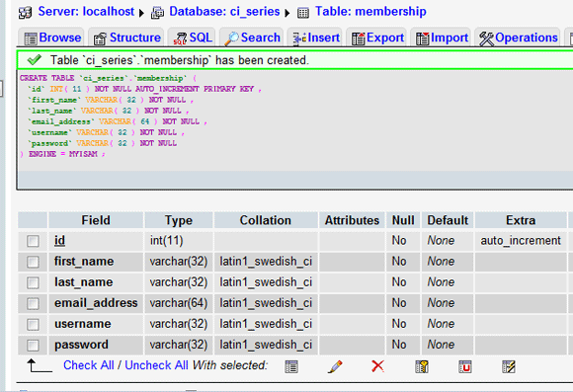Open the Import tab
Image resolution: width=573 pixels, height=392 pixels.
point(441,38)
